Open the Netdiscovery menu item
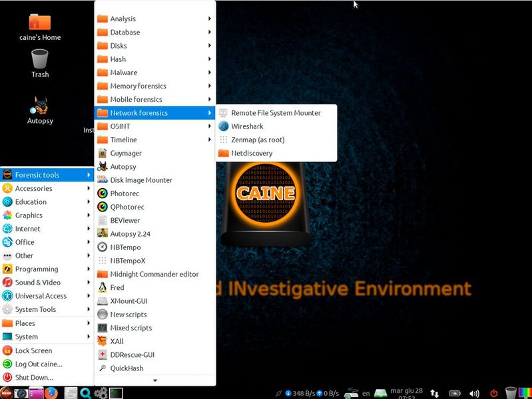The width and height of the screenshot is (532, 399). (x=252, y=154)
